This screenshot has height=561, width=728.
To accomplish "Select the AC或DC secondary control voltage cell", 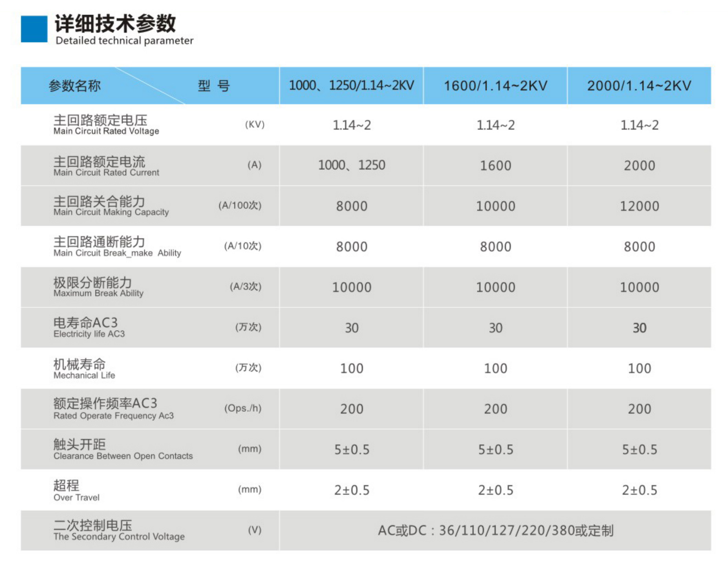I will point(496,531).
